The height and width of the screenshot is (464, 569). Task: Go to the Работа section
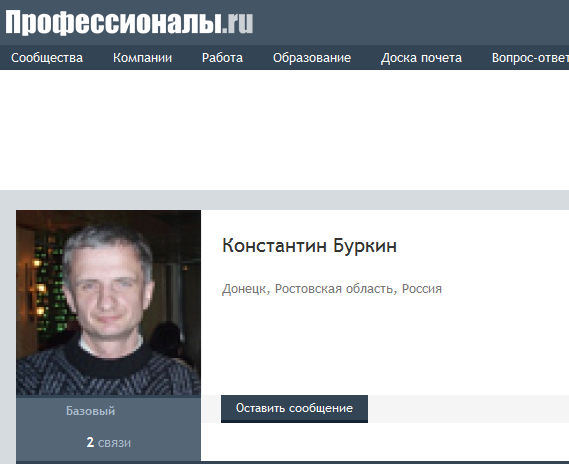click(x=222, y=58)
